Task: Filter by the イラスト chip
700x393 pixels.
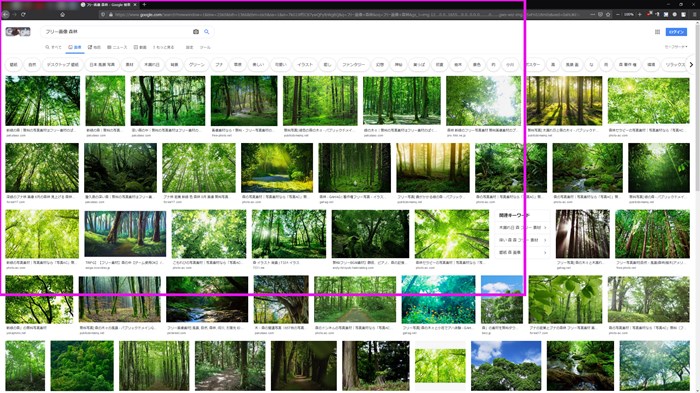Action: click(305, 64)
